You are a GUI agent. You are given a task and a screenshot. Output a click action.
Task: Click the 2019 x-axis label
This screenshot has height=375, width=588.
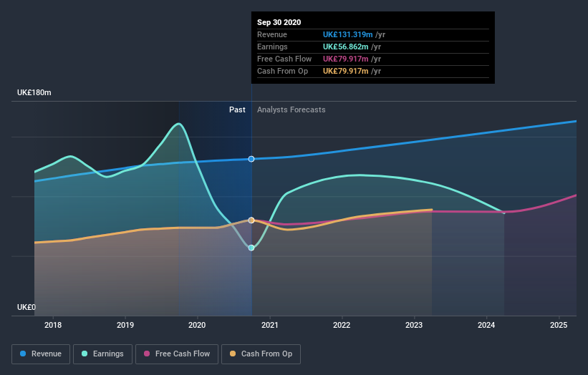pos(125,325)
